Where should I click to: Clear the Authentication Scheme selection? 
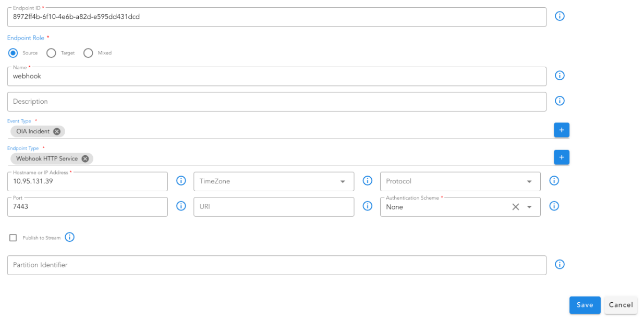(515, 207)
